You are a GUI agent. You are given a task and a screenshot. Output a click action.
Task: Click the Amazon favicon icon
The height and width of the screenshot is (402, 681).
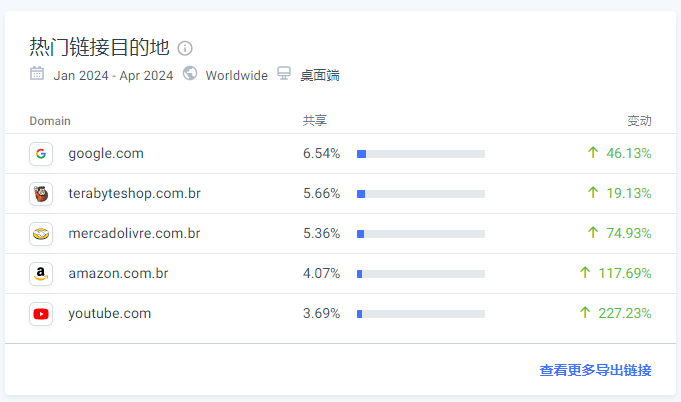[x=41, y=274]
